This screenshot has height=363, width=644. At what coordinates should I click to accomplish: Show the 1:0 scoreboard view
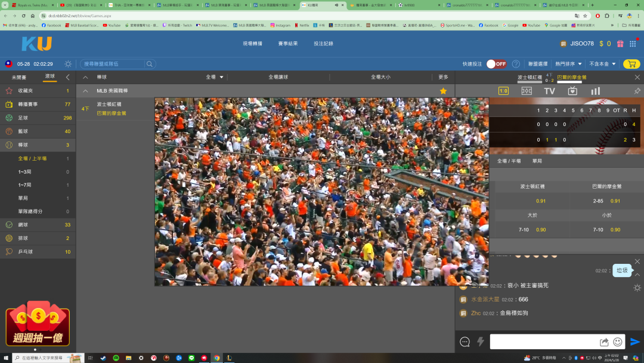503,91
